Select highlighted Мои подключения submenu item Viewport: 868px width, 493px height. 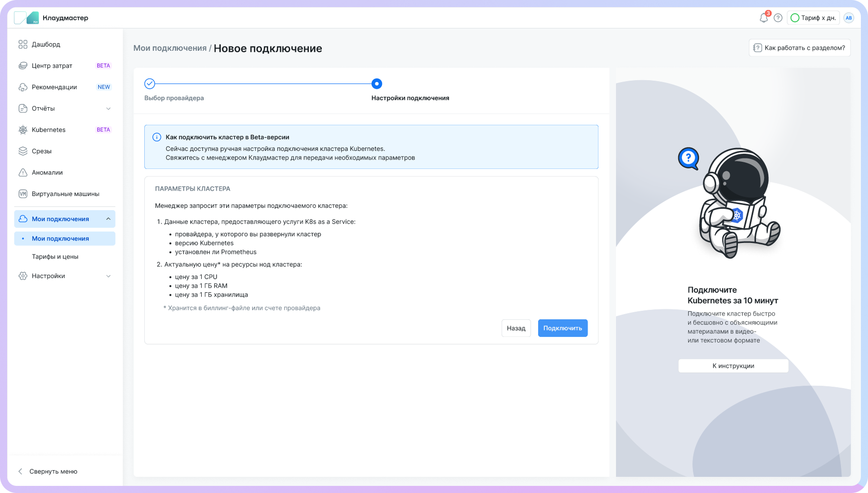click(60, 239)
